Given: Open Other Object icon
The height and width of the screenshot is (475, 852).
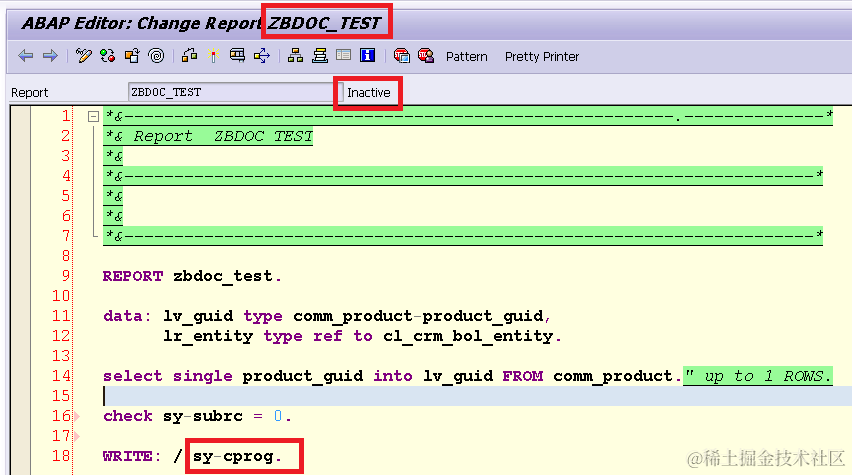Looking at the screenshot, I should pos(132,55).
